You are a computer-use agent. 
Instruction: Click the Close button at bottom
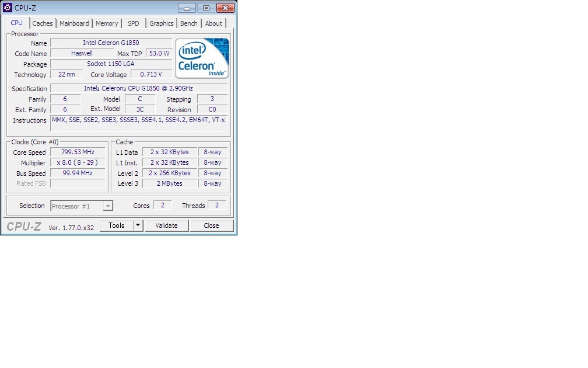pos(212,225)
